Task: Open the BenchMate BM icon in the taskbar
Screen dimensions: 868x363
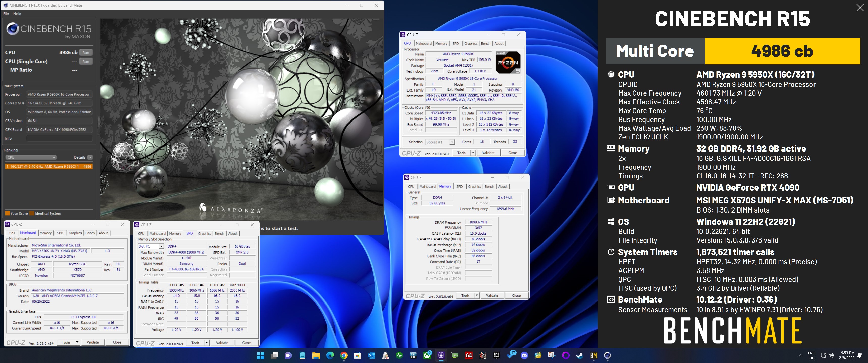Action: point(593,355)
